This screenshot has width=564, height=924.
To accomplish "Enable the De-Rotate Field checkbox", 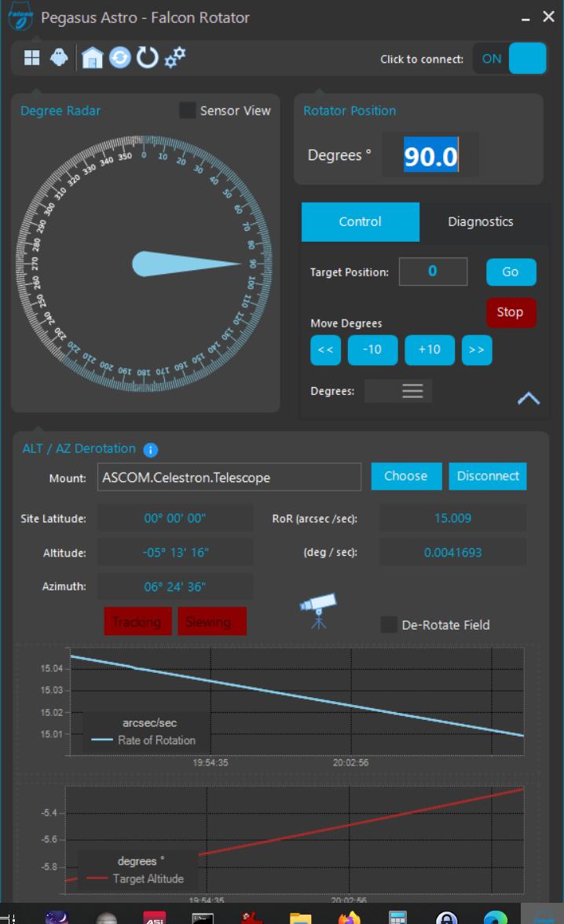I will (389, 625).
